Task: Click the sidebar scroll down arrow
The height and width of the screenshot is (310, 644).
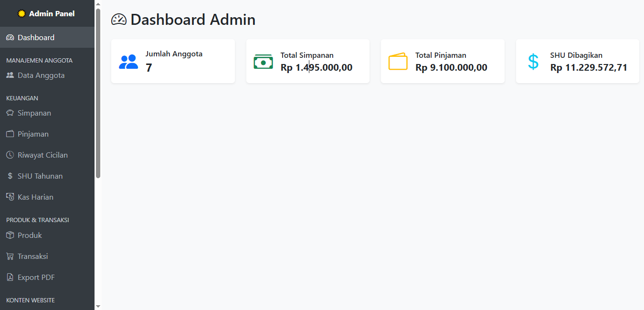Action: pyautogui.click(x=98, y=306)
